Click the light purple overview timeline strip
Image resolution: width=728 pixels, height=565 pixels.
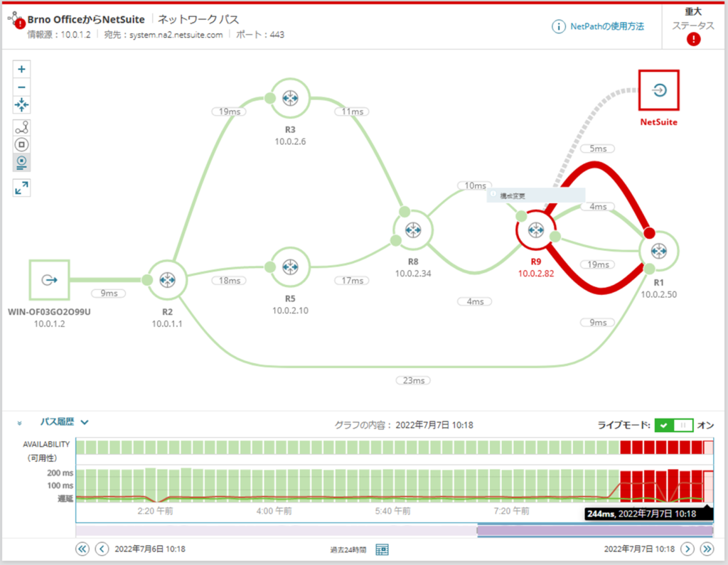[277, 531]
